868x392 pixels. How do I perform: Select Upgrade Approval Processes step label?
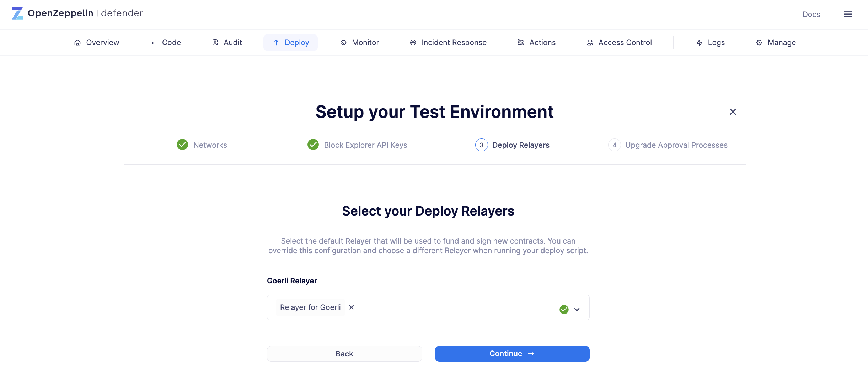[676, 145]
